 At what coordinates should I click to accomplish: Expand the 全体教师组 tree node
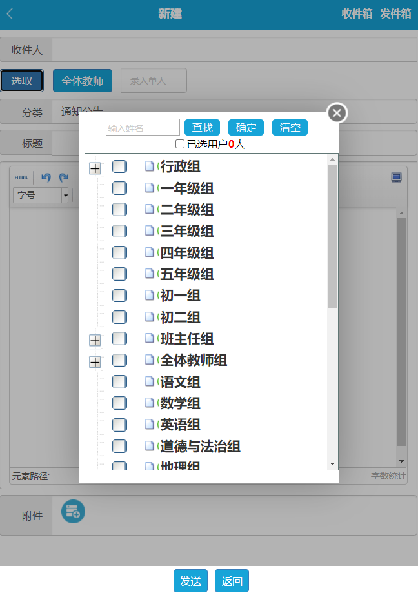[x=95, y=362]
